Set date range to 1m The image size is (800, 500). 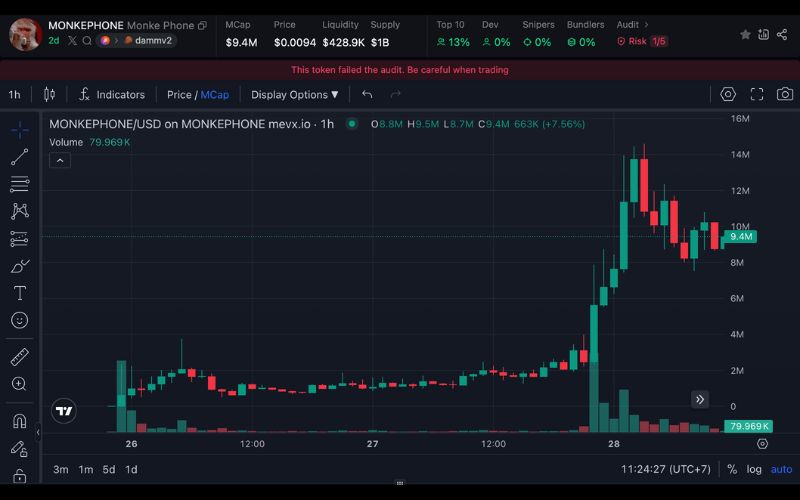tap(86, 469)
